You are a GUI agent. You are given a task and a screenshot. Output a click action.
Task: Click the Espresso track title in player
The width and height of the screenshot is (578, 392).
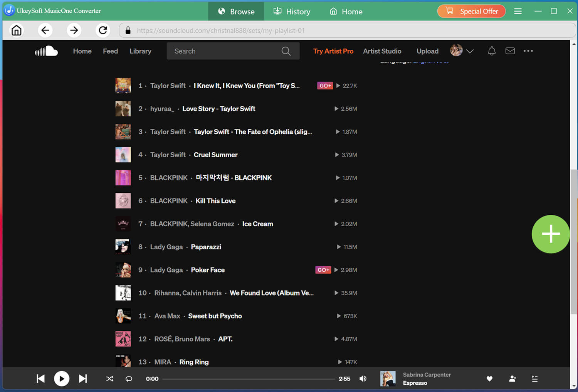point(415,383)
